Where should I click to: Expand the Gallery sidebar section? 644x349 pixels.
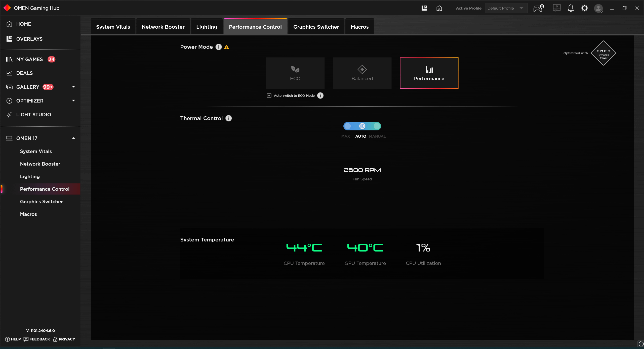(73, 87)
